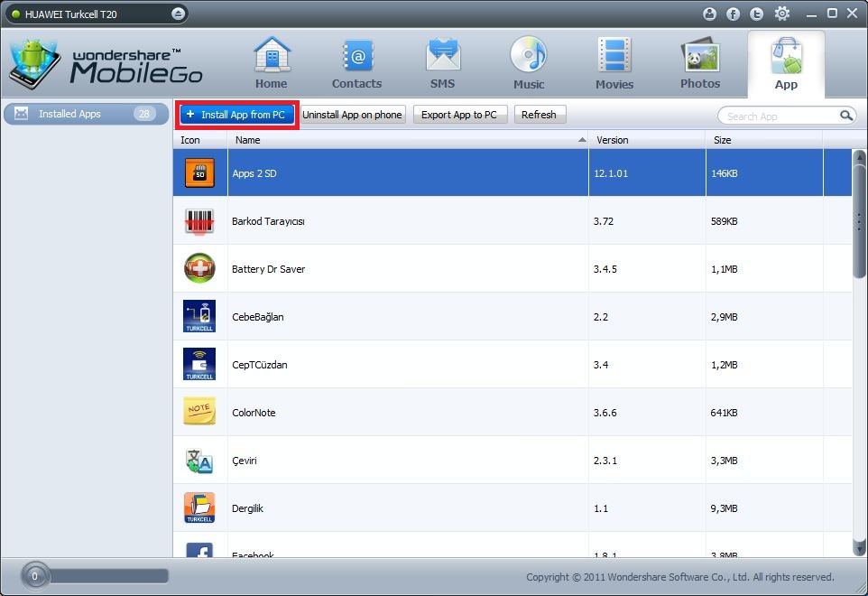Screen dimensions: 868x596
Task: Click the ColorNote sticky note icon
Action: coord(199,412)
